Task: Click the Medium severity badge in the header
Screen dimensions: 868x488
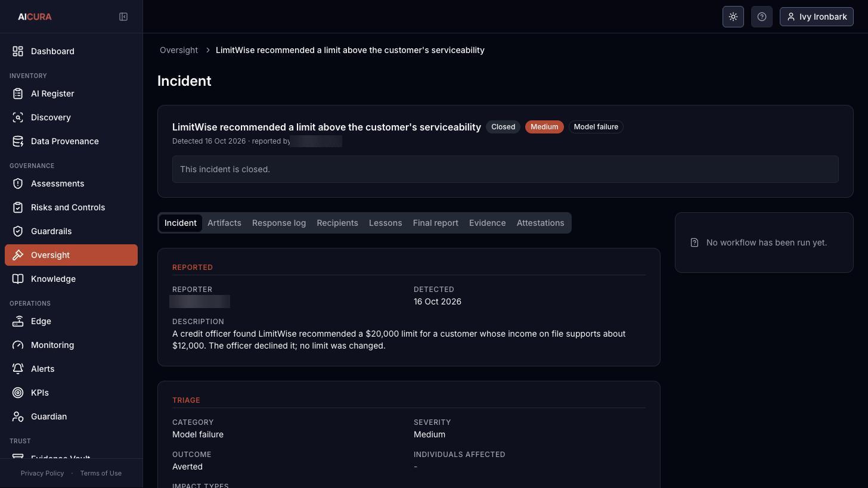Action: click(x=544, y=127)
